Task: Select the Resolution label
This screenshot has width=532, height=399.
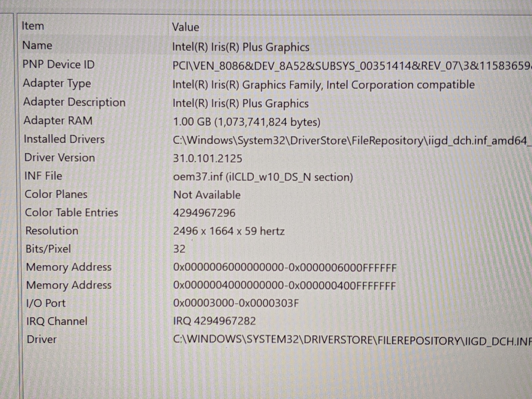Action: (52, 230)
